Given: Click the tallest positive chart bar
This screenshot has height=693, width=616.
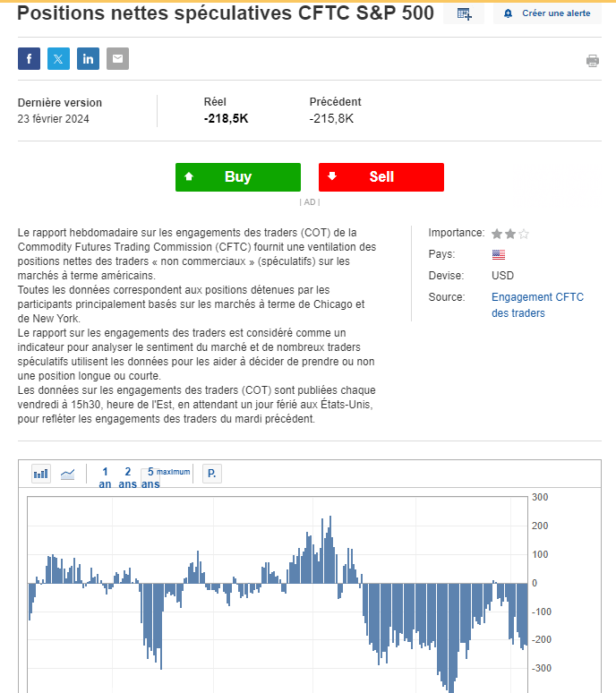Looking at the screenshot, I should [x=330, y=550].
